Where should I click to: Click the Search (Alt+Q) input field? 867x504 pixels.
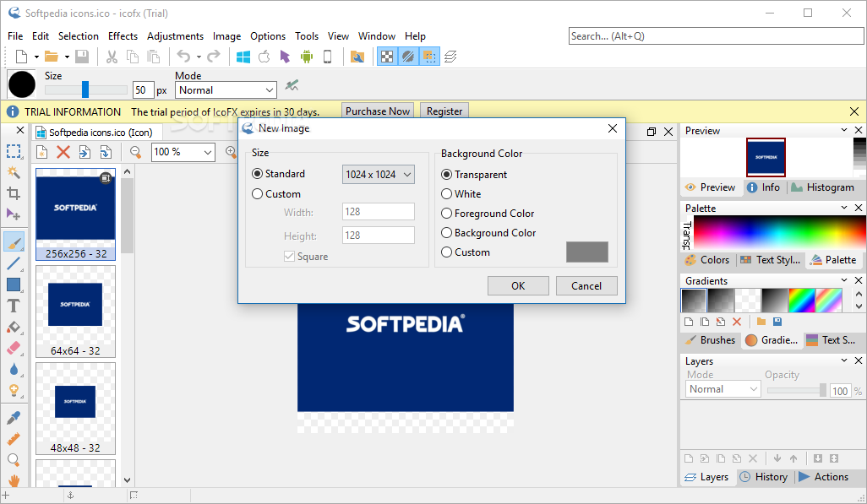(x=716, y=36)
